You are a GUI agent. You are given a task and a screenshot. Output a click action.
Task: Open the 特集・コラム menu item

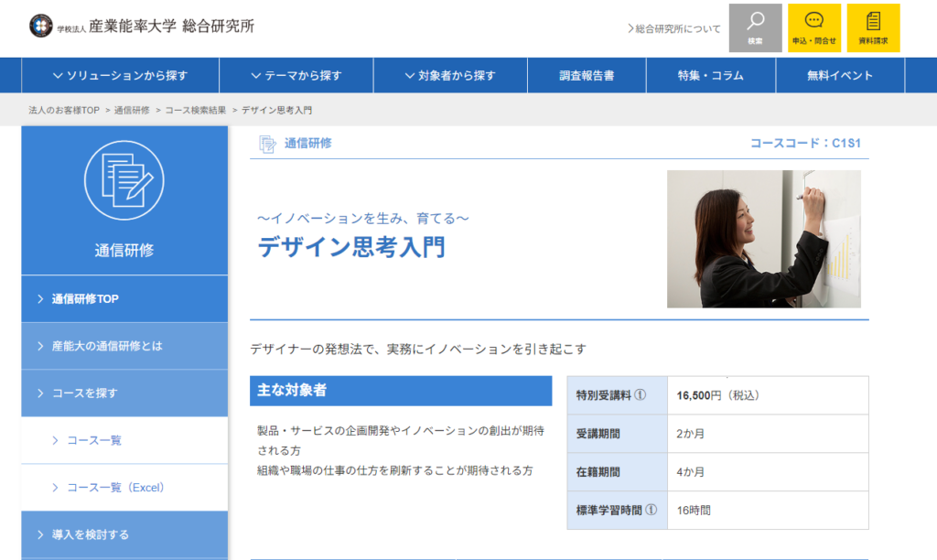[x=710, y=76]
